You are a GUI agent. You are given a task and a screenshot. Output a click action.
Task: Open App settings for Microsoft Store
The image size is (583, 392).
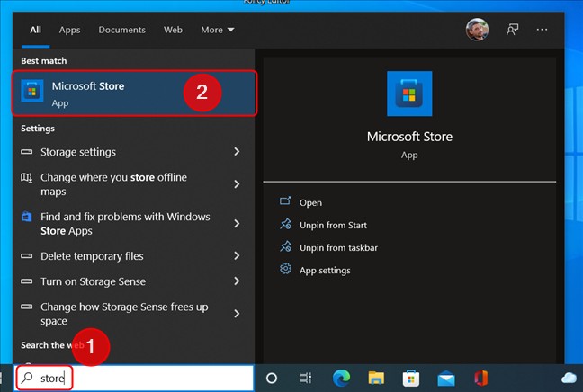click(x=325, y=270)
